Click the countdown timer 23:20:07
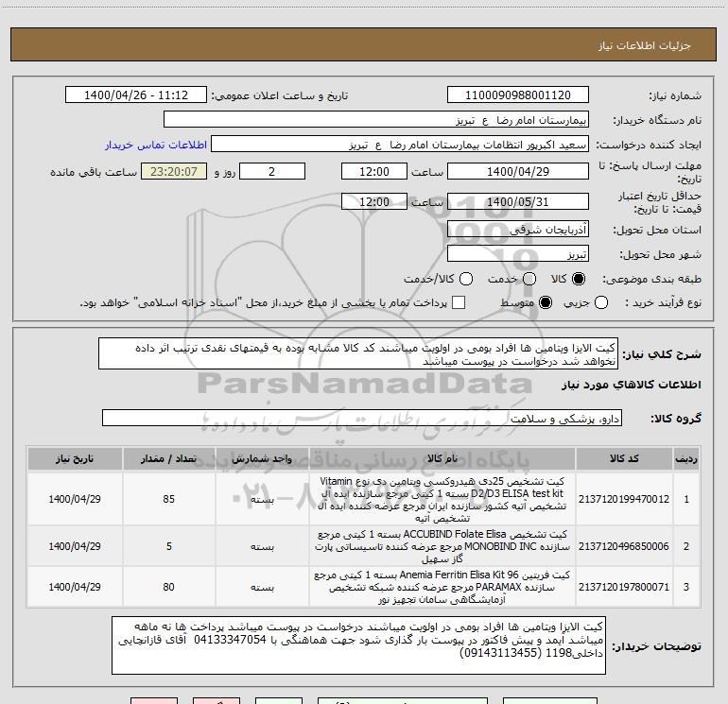The image size is (728, 704). (x=174, y=171)
